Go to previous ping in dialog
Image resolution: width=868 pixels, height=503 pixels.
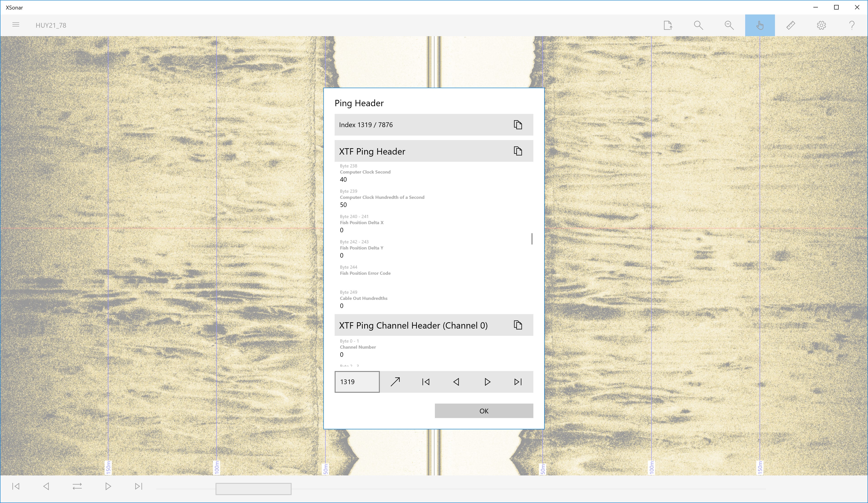coord(456,382)
